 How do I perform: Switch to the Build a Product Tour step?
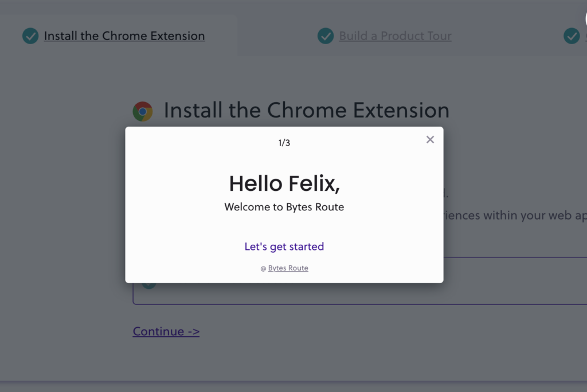pos(395,36)
